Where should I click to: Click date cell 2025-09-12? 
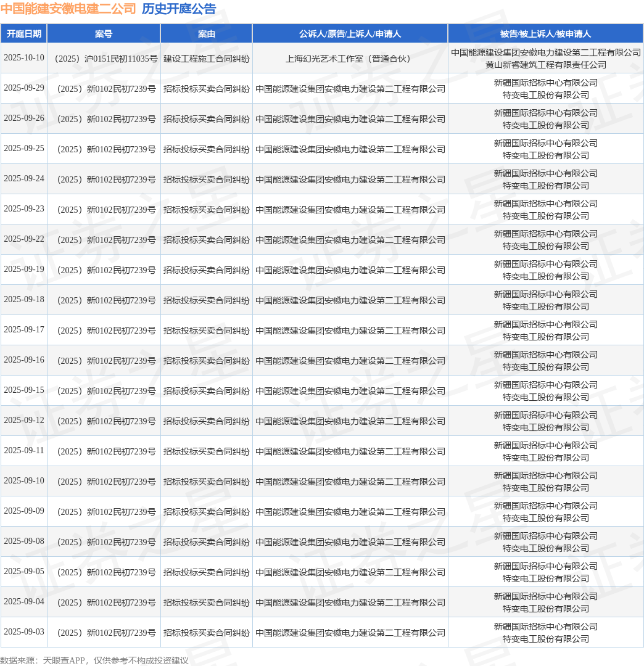point(24,420)
